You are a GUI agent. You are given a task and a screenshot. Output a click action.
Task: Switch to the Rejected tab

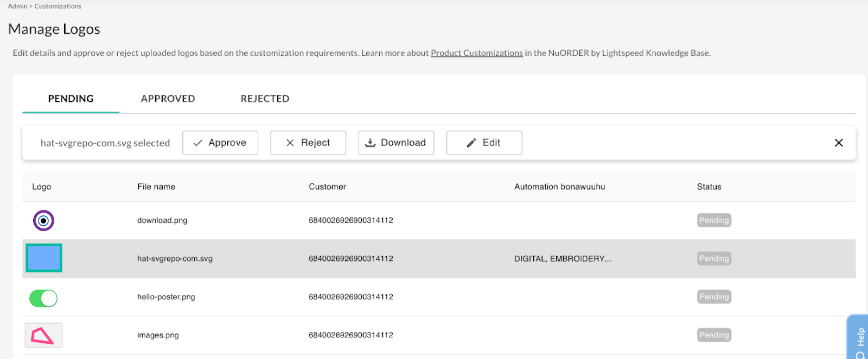pyautogui.click(x=265, y=99)
